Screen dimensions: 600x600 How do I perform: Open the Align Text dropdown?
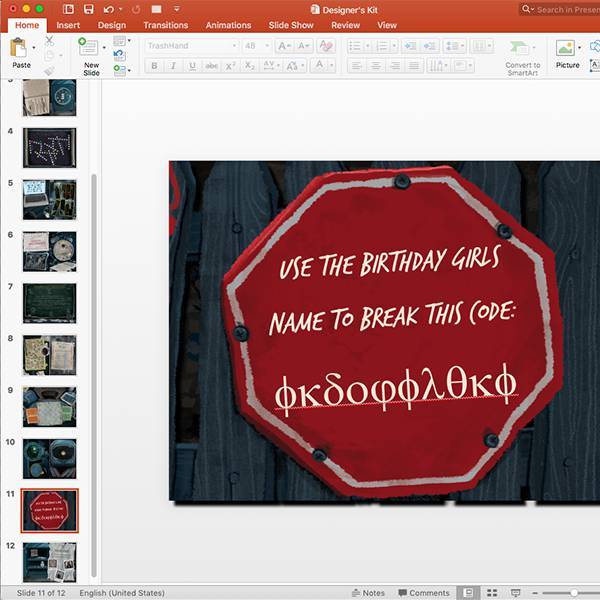(x=463, y=66)
